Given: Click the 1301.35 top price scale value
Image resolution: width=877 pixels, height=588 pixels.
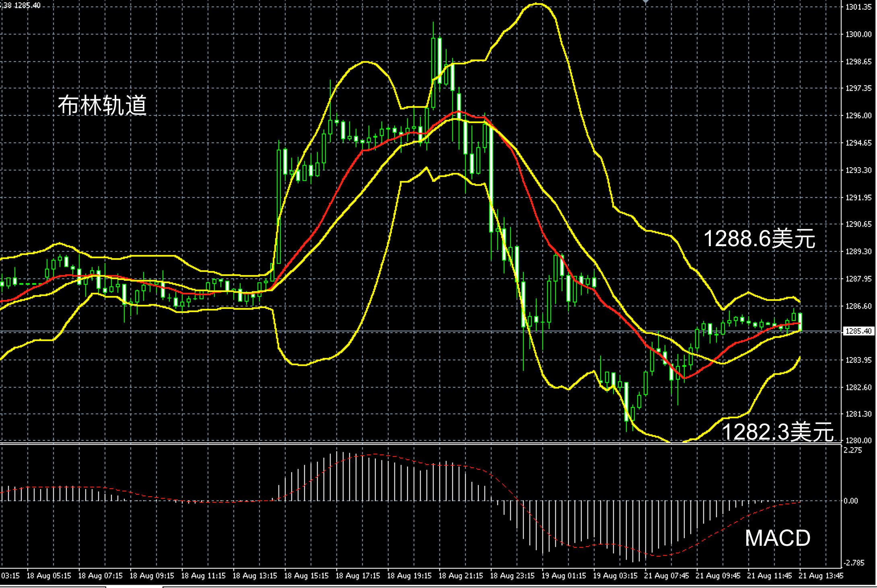Looking at the screenshot, I should point(858,7).
